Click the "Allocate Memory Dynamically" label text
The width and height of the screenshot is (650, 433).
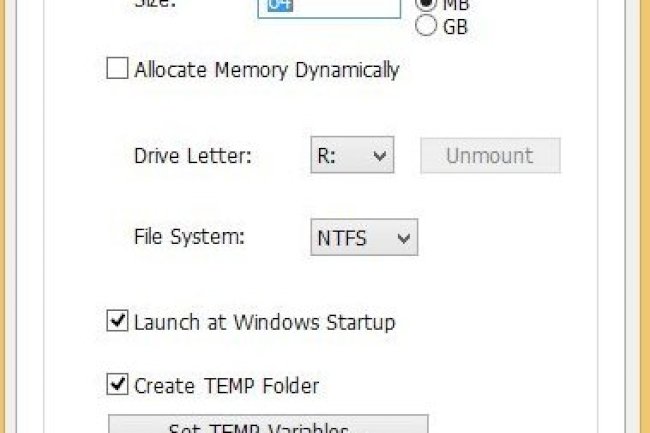[x=267, y=70]
